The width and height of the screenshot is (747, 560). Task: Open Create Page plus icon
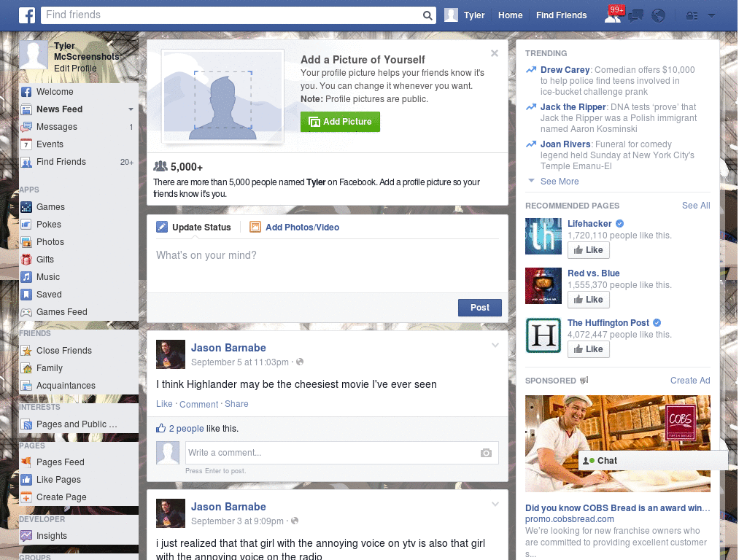26,497
